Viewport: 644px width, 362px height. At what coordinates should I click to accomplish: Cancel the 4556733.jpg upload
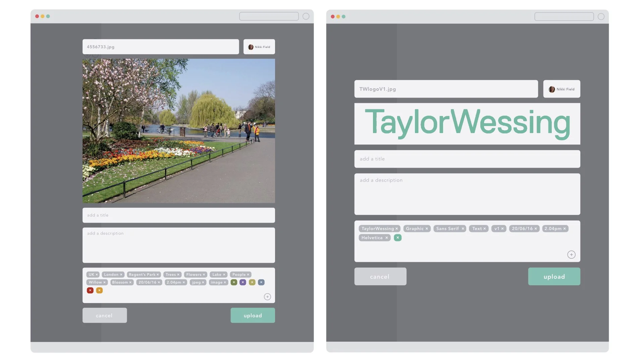105,315
